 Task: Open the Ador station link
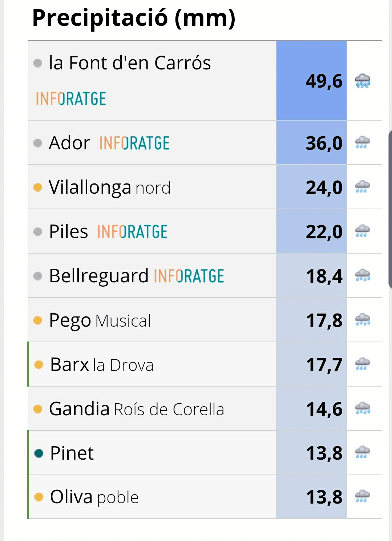pyautogui.click(x=69, y=143)
